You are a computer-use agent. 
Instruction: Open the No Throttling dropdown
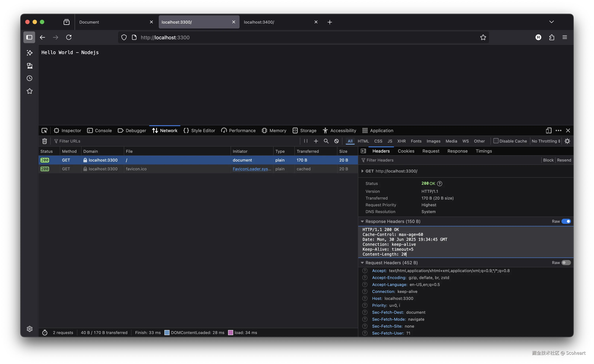point(546,141)
